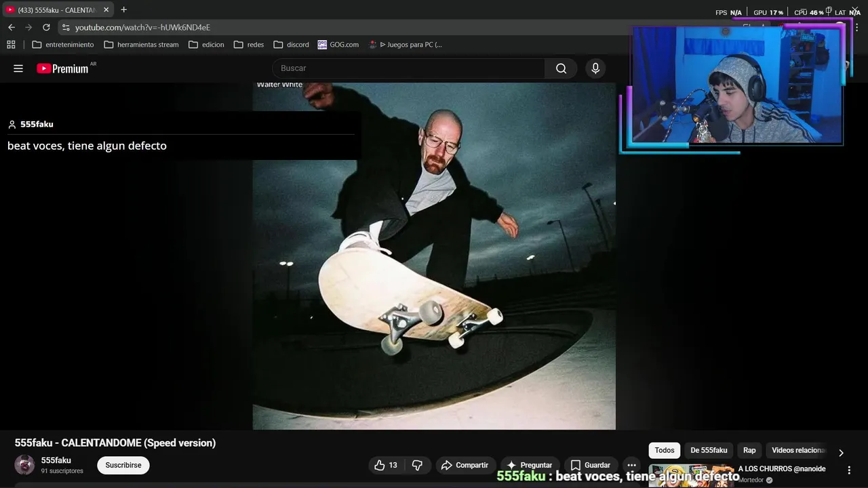The image size is (868, 488).
Task: Click the Walter White skateboard video player
Action: 434,256
